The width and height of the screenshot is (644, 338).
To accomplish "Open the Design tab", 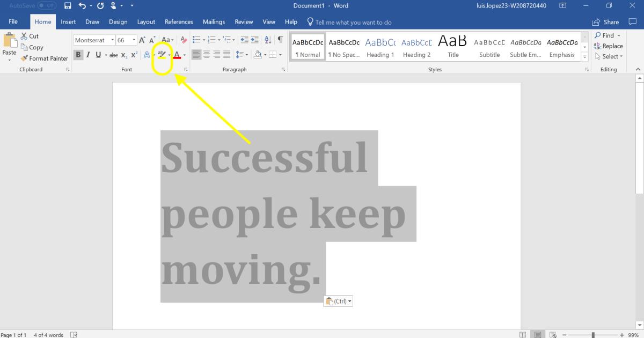I will tap(118, 22).
